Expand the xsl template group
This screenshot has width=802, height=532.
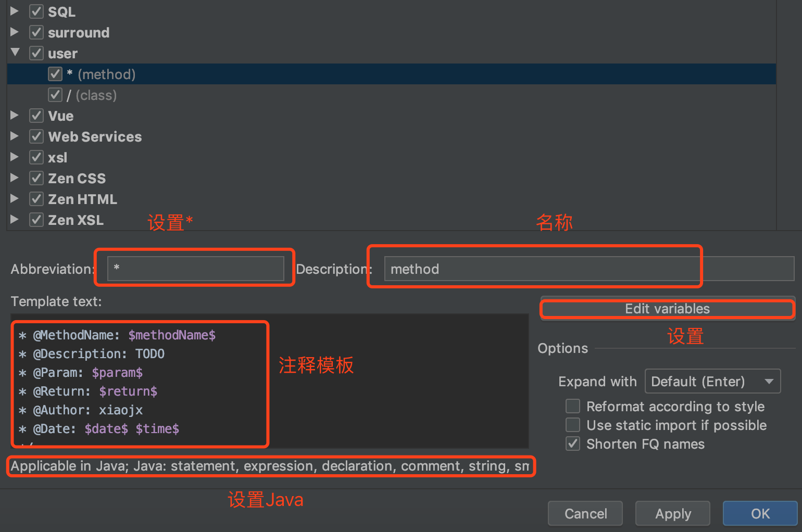tap(15, 157)
